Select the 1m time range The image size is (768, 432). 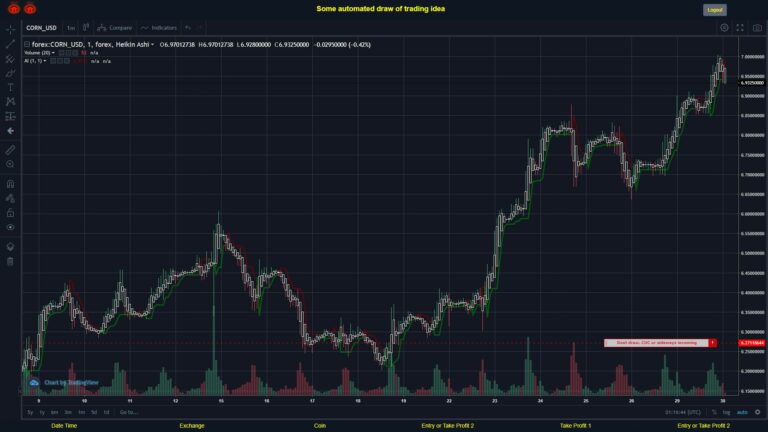(81, 412)
